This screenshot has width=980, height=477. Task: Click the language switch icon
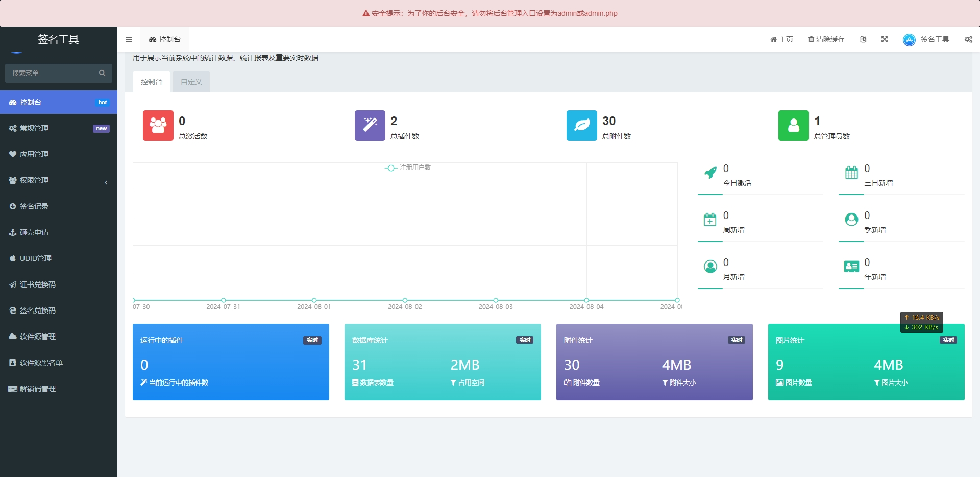point(863,39)
